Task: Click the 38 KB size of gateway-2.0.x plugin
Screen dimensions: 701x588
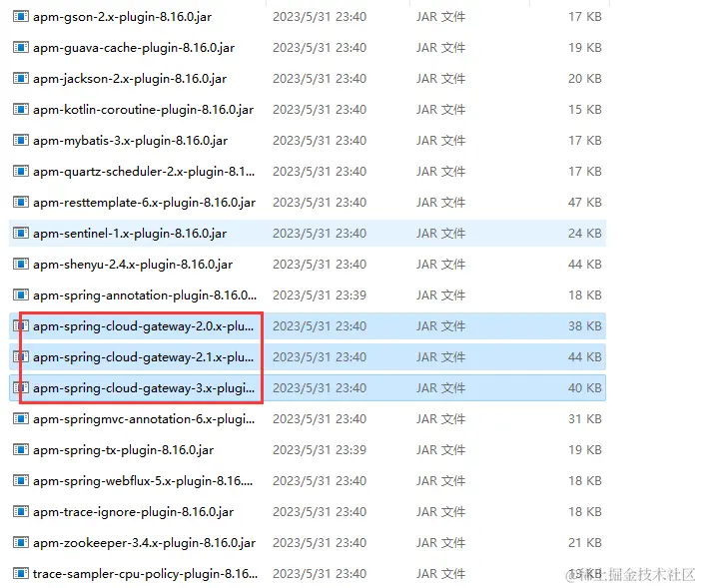Action: pyautogui.click(x=585, y=326)
